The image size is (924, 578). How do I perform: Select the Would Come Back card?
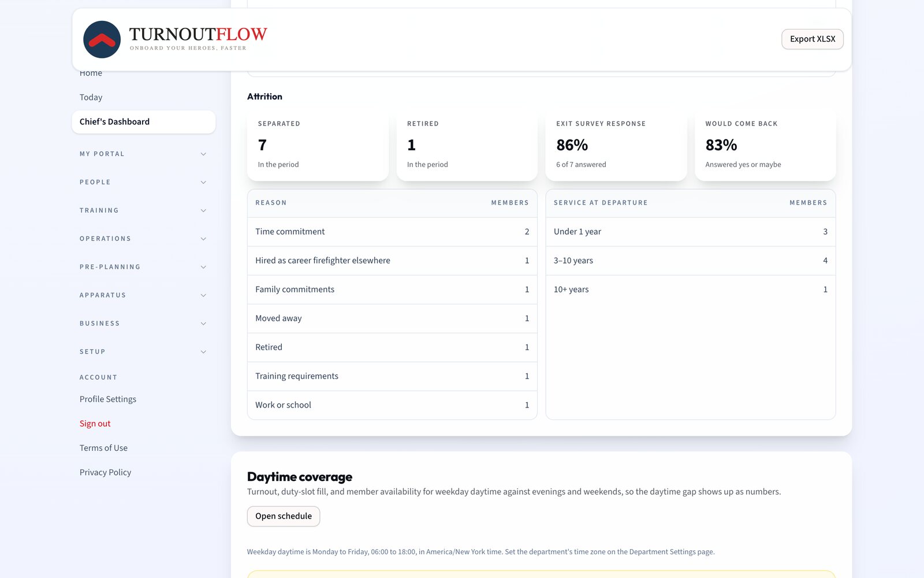click(x=765, y=145)
